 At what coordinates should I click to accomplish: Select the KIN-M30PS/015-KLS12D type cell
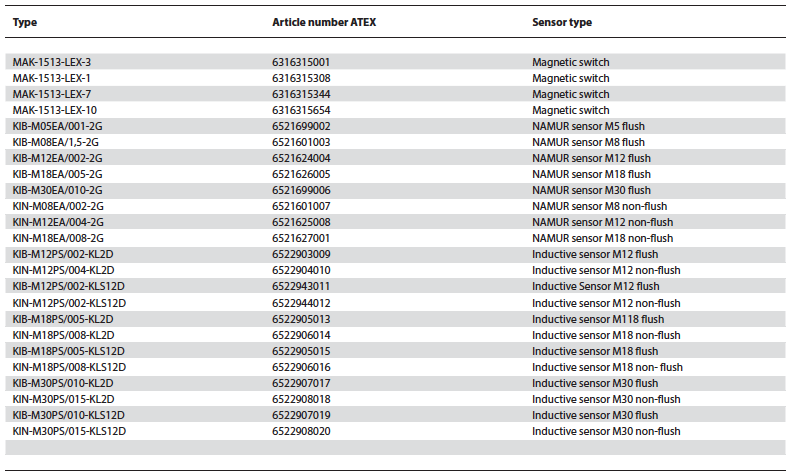(x=69, y=431)
